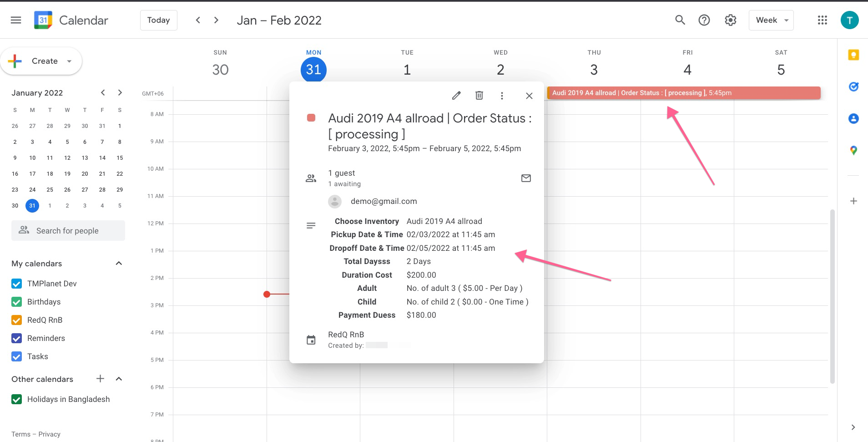
Task: Click 'RedQ RnB' calendar name in popup
Action: click(346, 335)
